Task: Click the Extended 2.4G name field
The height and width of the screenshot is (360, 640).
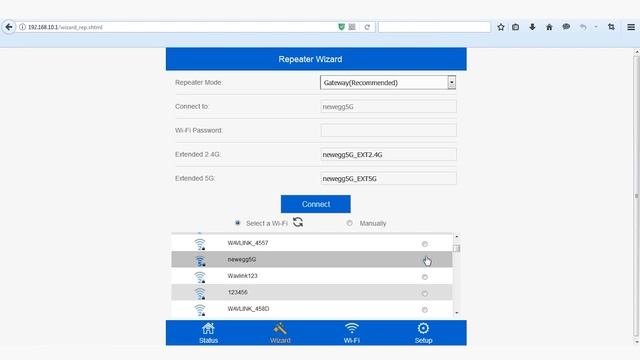Action: (388, 155)
